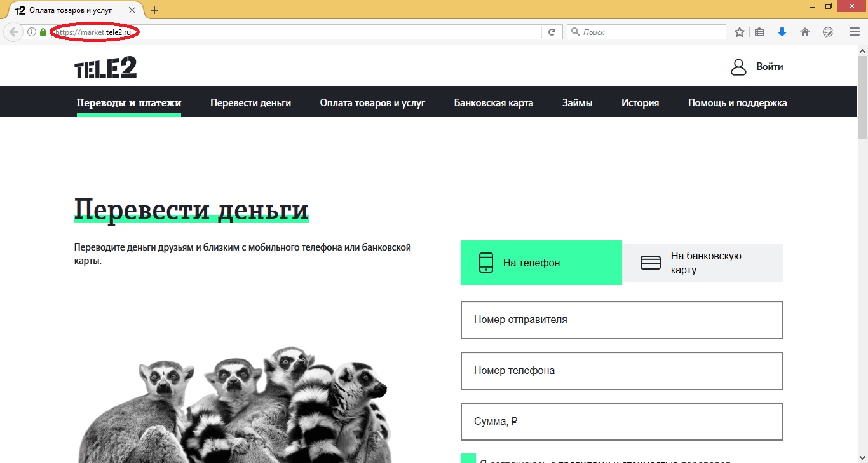Select the 'На телефон' transfer option
This screenshot has height=463, width=868.
tap(541, 263)
